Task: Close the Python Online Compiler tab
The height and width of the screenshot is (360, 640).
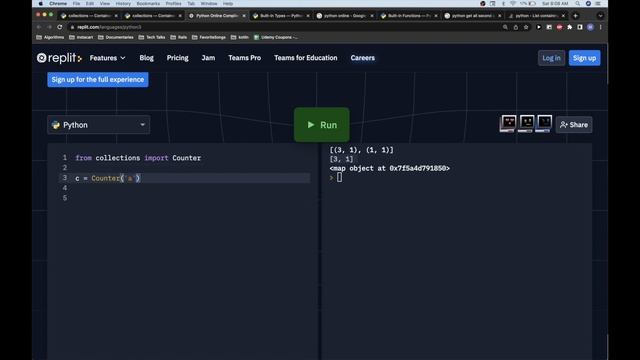Action: point(244,16)
